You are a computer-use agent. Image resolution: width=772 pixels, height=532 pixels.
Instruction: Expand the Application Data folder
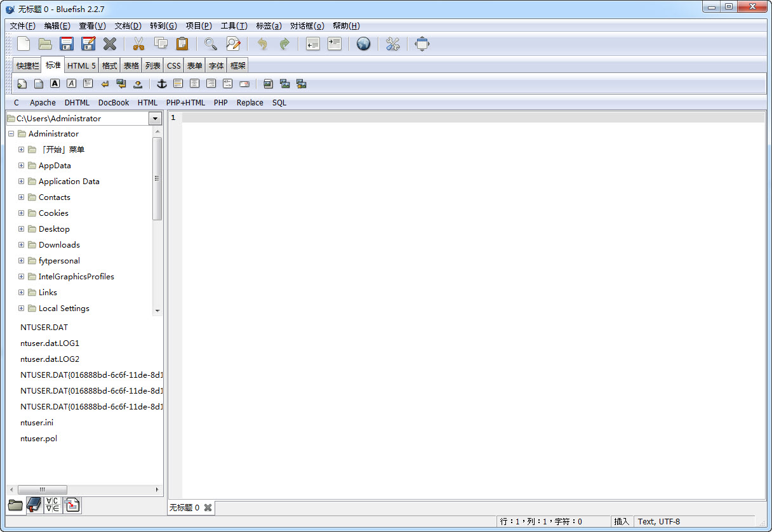coord(21,182)
